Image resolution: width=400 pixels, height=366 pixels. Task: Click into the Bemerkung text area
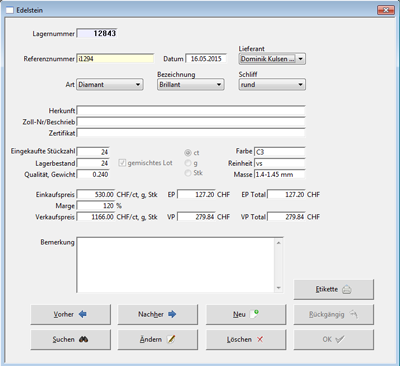tap(176, 265)
